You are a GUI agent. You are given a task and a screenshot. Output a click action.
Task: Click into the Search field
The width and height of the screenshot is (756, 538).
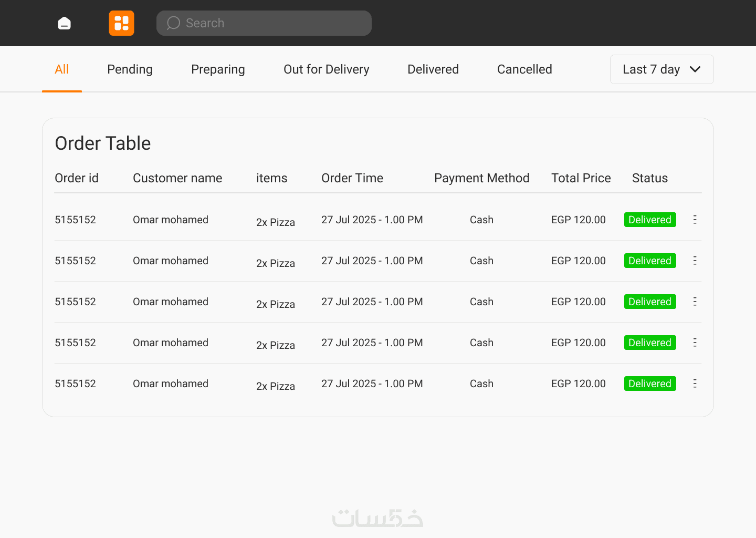273,23
